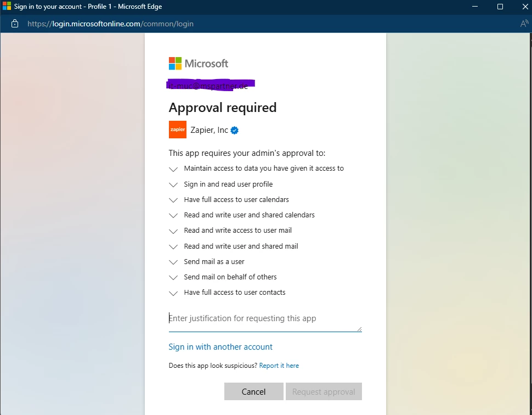Click the 'Zapier, Inc' publisher name

click(209, 130)
